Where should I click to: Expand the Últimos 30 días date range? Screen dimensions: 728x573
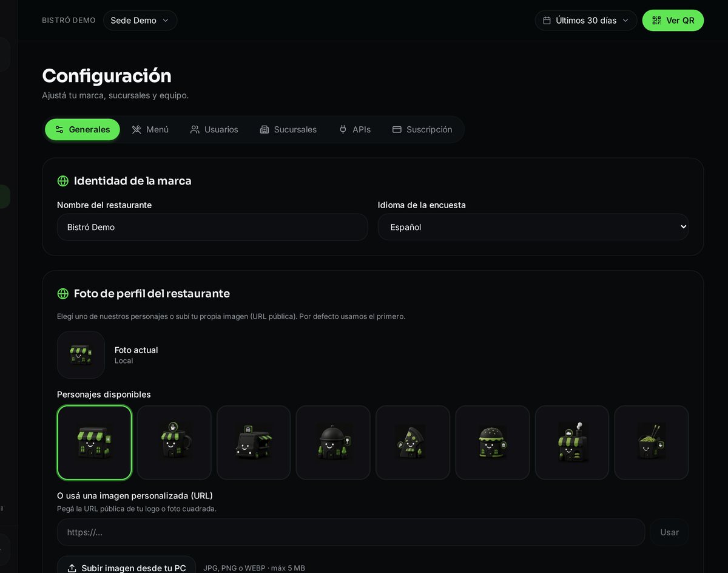click(586, 20)
